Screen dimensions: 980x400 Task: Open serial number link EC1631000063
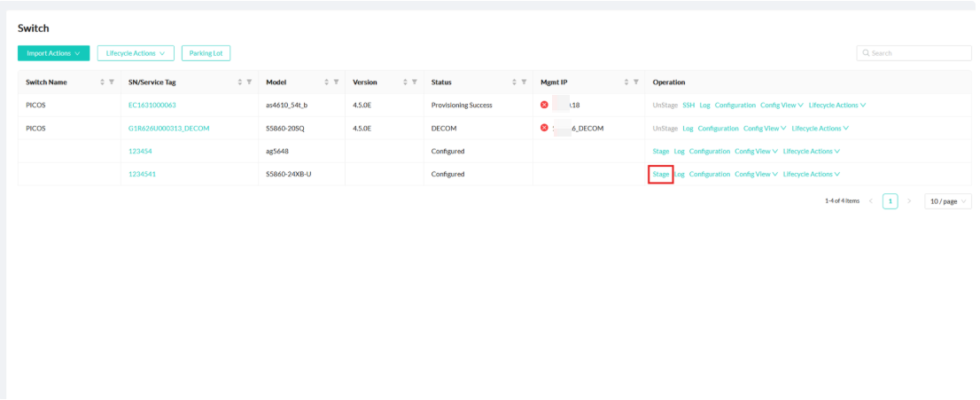click(152, 106)
